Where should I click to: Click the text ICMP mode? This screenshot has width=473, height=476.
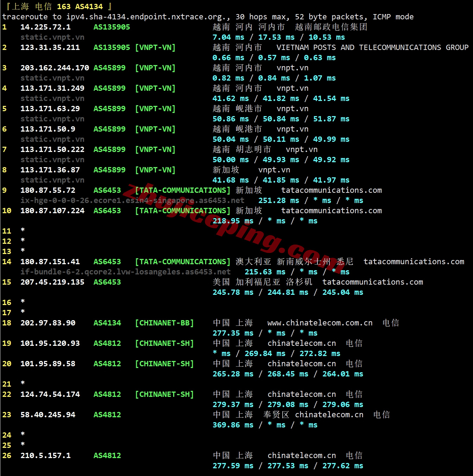click(393, 17)
